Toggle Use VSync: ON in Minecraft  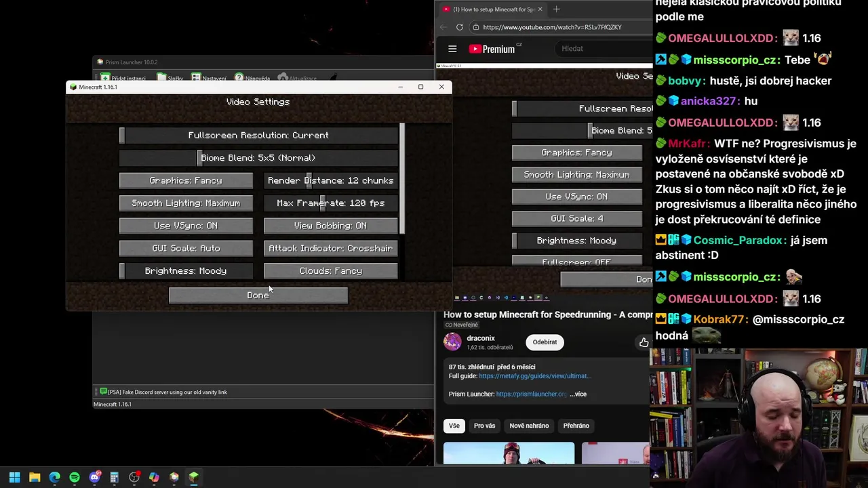pyautogui.click(x=186, y=226)
